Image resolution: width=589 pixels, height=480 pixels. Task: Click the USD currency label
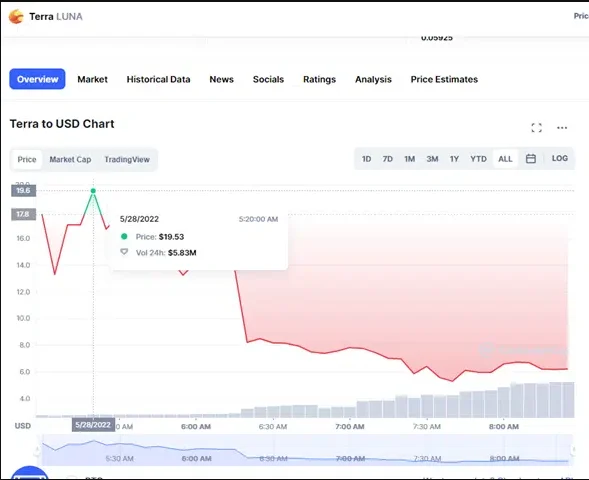[x=23, y=426]
